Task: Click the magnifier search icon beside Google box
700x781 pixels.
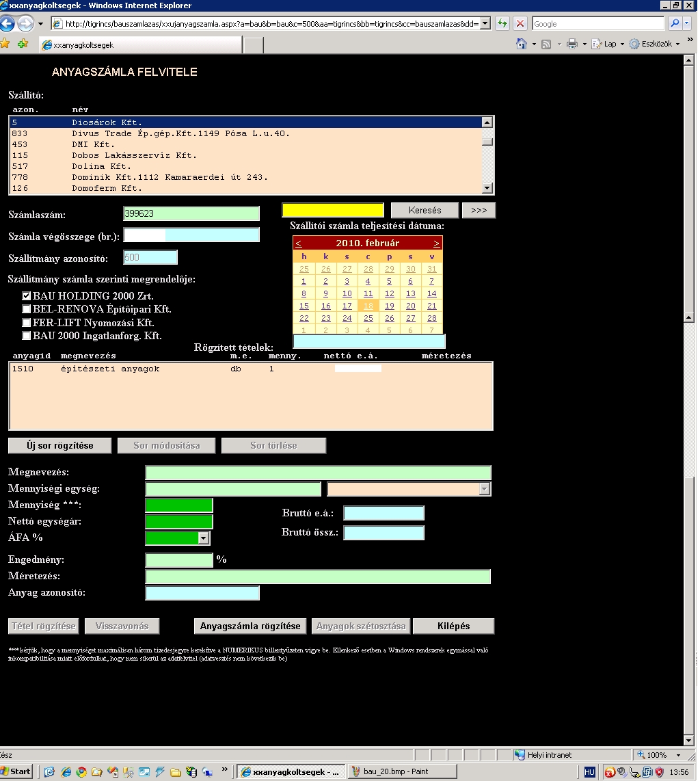Action: [x=675, y=23]
